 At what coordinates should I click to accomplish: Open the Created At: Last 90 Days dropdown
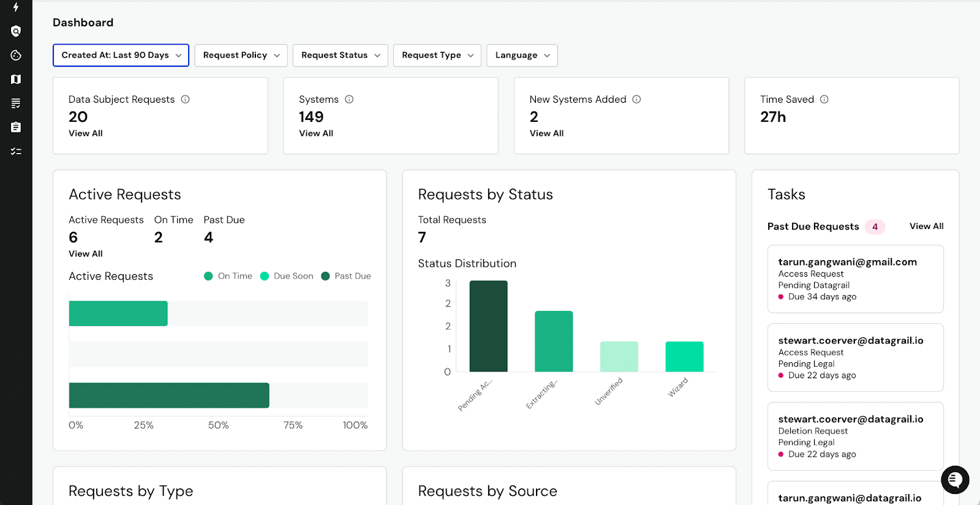121,55
